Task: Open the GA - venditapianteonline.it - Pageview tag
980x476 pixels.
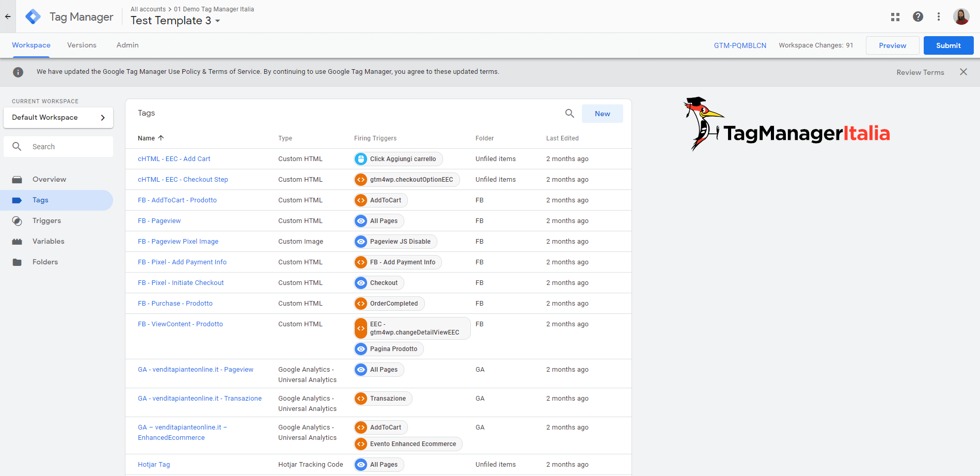Action: tap(196, 370)
